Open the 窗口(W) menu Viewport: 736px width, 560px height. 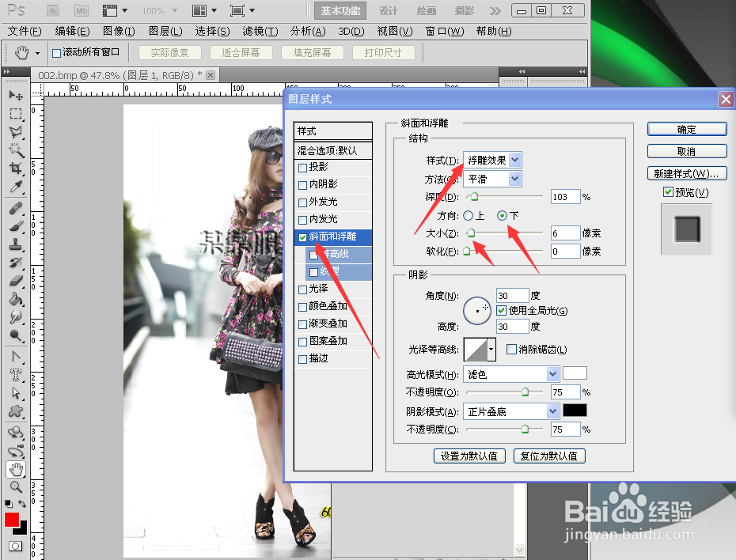(x=445, y=32)
